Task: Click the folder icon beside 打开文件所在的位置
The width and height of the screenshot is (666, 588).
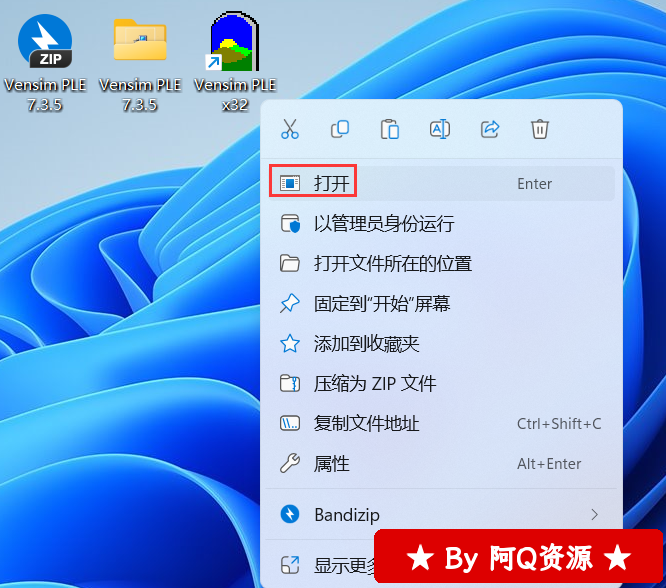Action: (x=290, y=263)
